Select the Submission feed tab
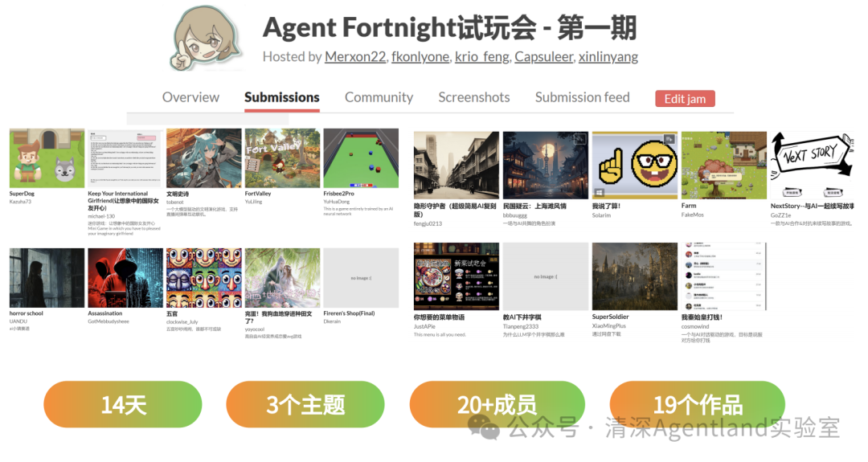Viewport: 868px width, 462px height. tap(582, 97)
